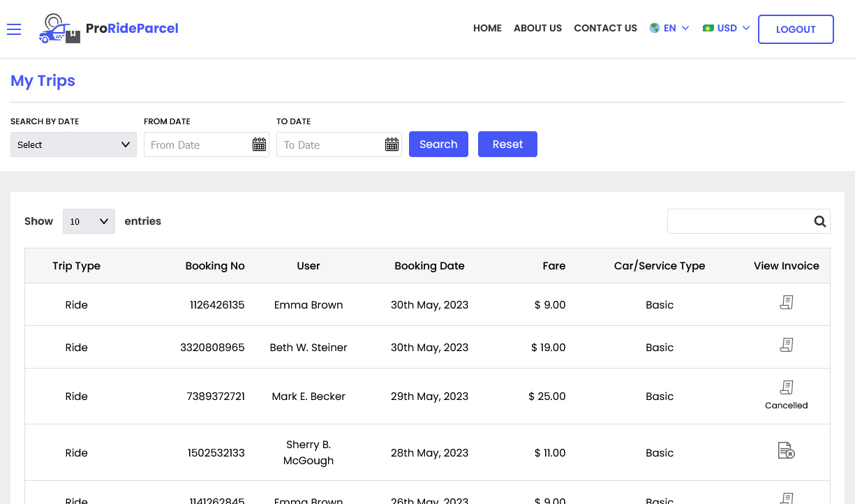Sort by the Trip Type column header
This screenshot has width=855, height=504.
(77, 266)
